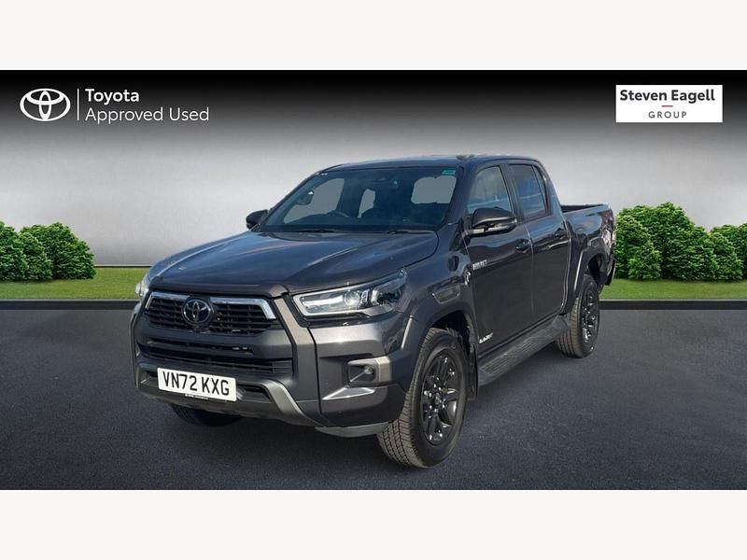Screen dimensions: 747x560
Task: Click the Toyota emblem on the grille
Action: (x=197, y=312)
